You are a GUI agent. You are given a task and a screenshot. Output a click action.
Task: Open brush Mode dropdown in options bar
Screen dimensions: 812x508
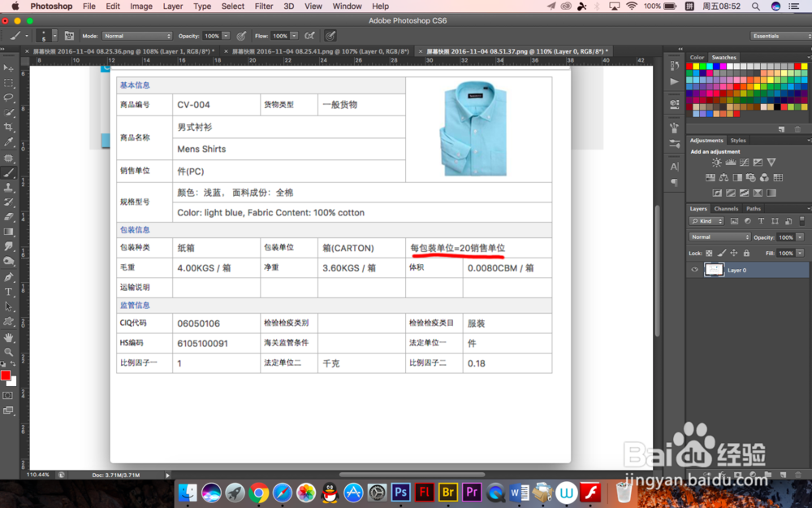[x=136, y=36]
